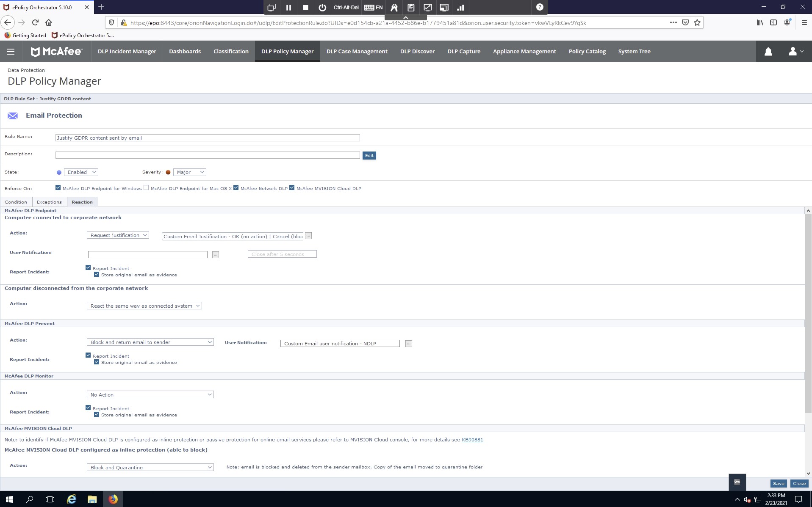The width and height of the screenshot is (812, 507).
Task: Toggle McAfee MVISION Cloud DLP checkbox
Action: tap(292, 188)
